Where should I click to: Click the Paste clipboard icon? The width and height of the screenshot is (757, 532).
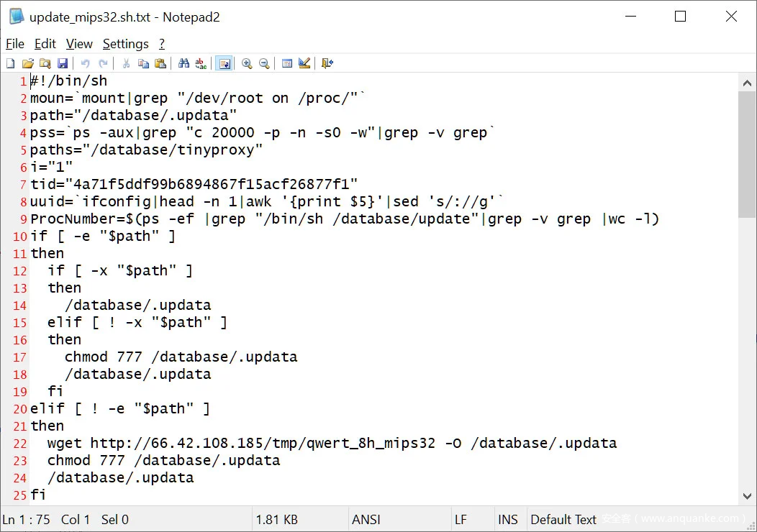click(160, 63)
